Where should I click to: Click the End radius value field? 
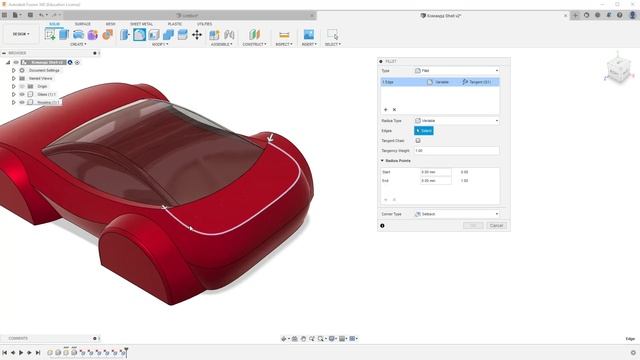(x=436, y=180)
